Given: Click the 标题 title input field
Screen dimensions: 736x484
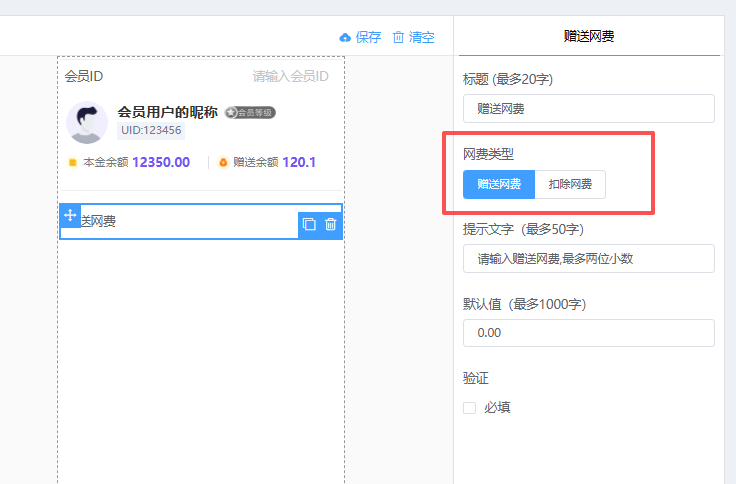Looking at the screenshot, I should coord(589,108).
